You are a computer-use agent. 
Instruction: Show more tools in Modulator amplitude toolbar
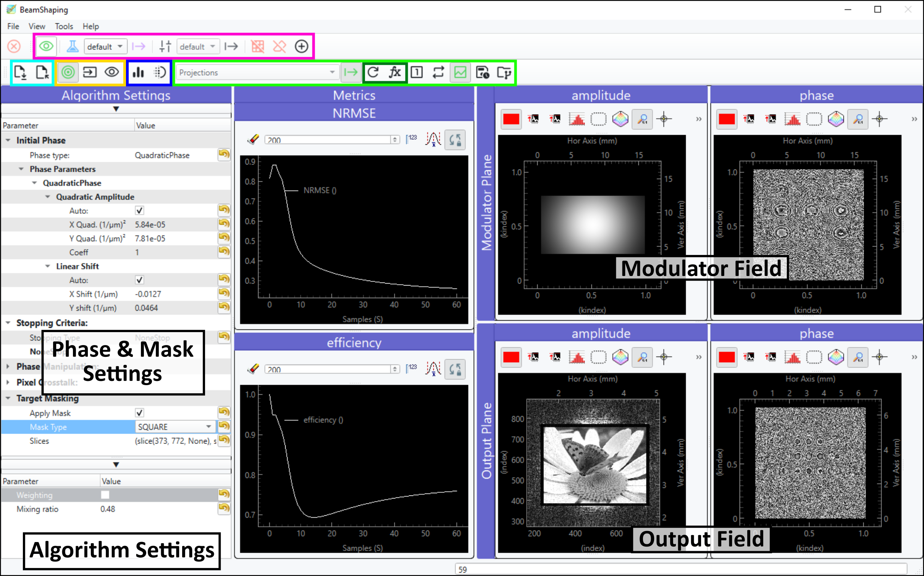pyautogui.click(x=699, y=119)
